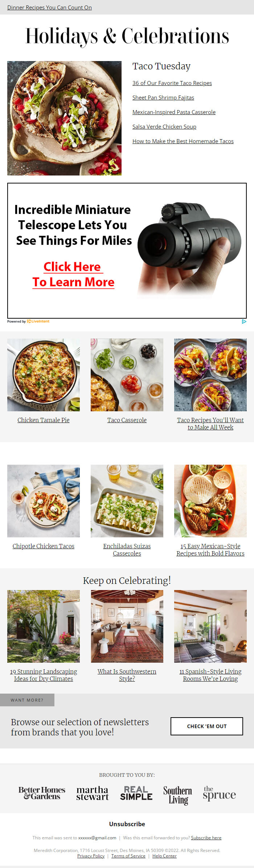The width and height of the screenshot is (254, 868).
Task: Click the AdChoices icon beside the ad
Action: click(244, 321)
